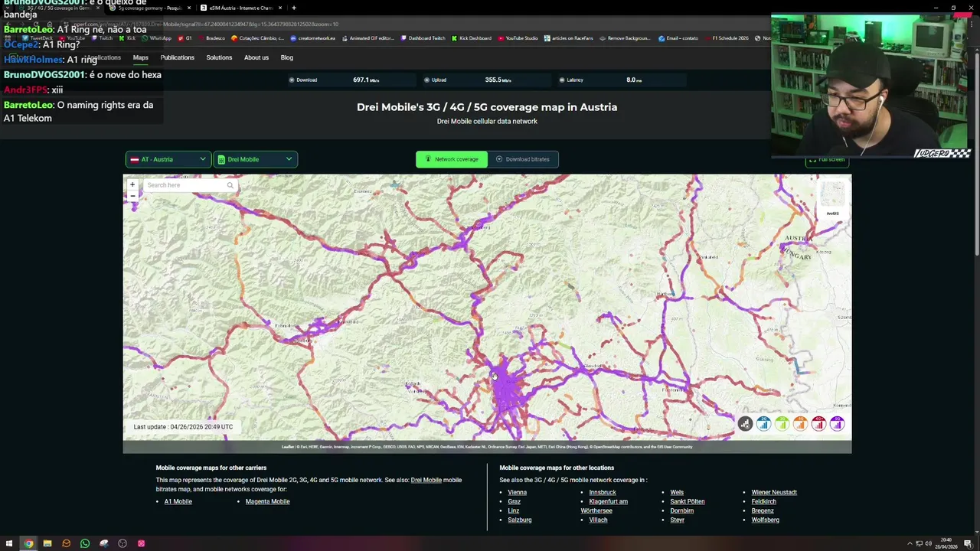Screen dimensions: 980x551
Task: Show hidden system tray icons chevron
Action: pyautogui.click(x=910, y=543)
